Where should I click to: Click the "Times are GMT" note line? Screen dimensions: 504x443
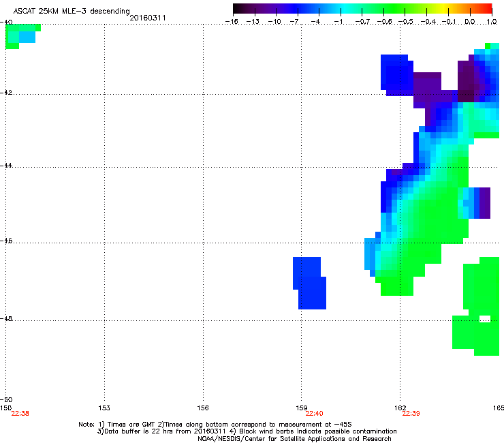click(x=215, y=425)
